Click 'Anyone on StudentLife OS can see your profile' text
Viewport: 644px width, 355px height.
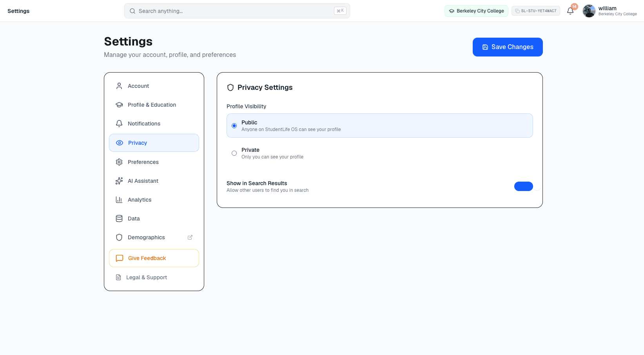pyautogui.click(x=291, y=129)
